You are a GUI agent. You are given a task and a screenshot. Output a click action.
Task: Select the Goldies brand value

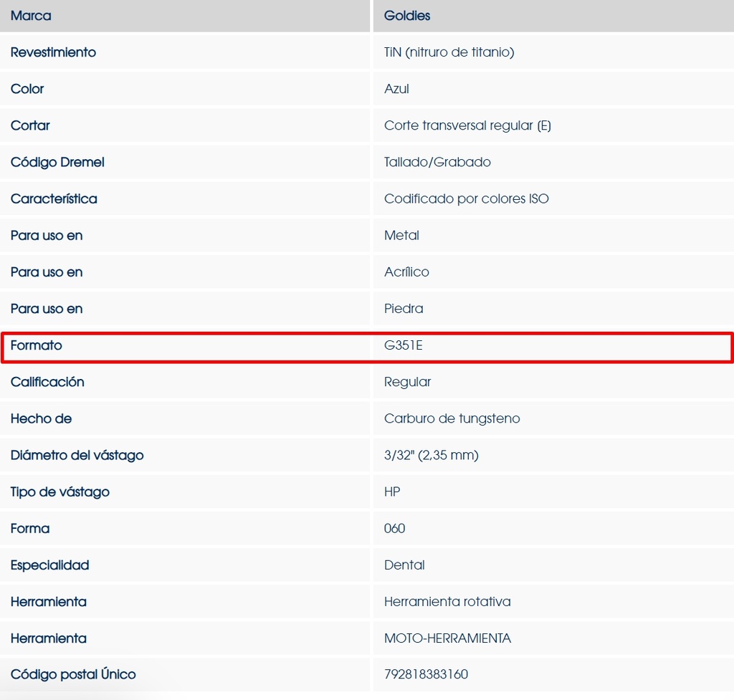click(x=407, y=16)
